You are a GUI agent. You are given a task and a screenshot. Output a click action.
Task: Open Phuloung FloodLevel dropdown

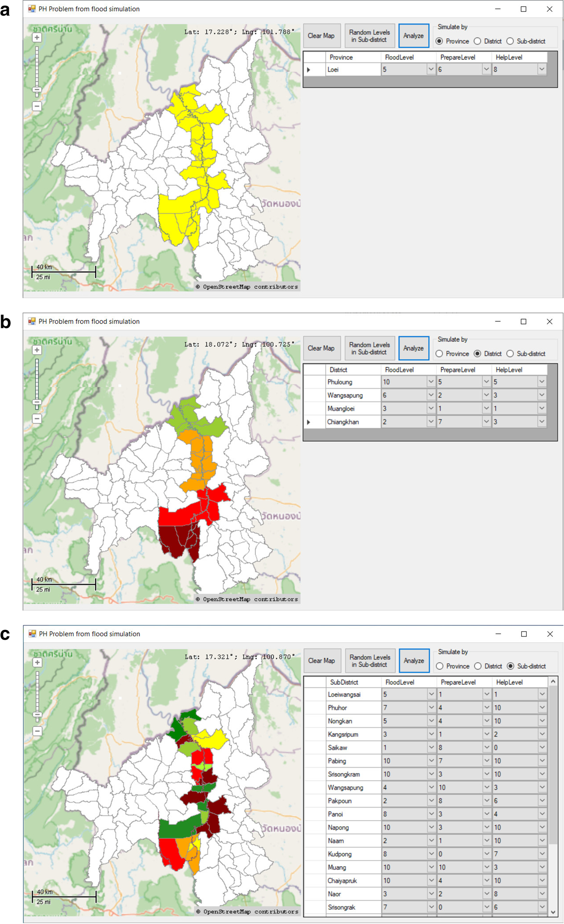tap(431, 382)
